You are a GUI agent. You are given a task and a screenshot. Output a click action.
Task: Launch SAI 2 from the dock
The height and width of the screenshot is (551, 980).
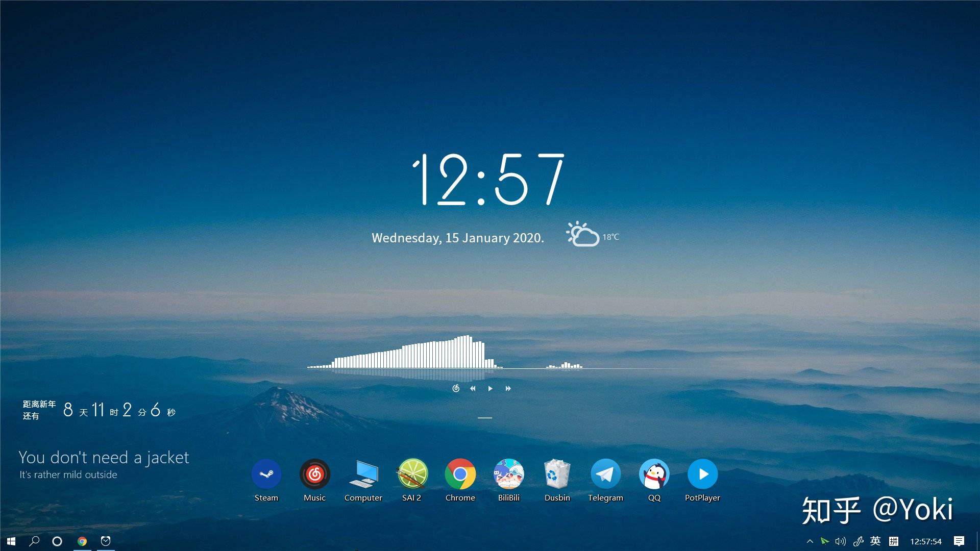coord(412,474)
